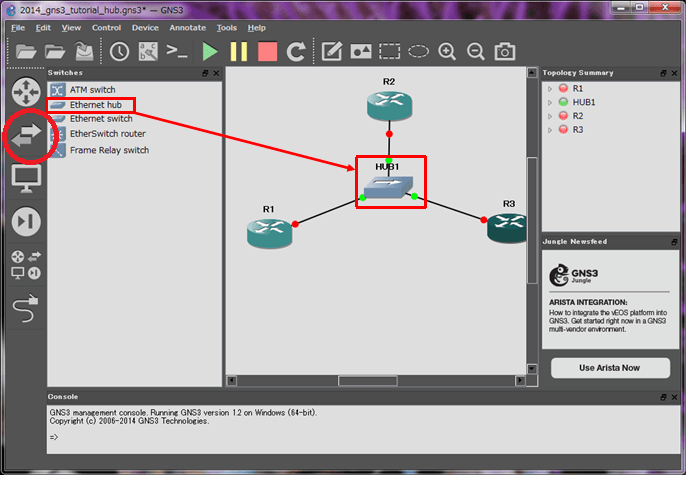Click router R1 on the canvas
This screenshot has height=477, width=688.
(269, 233)
